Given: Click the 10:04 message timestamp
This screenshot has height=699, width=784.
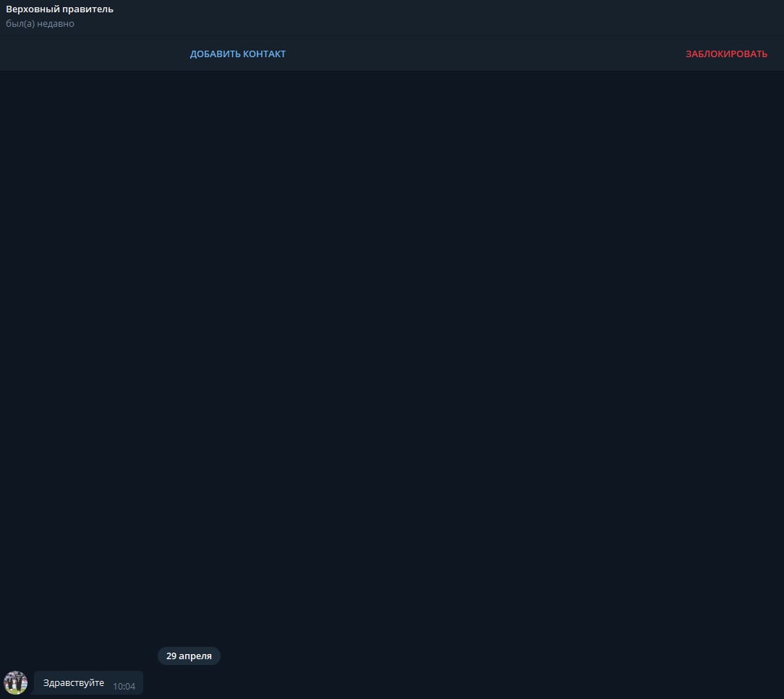Looking at the screenshot, I should point(124,687).
